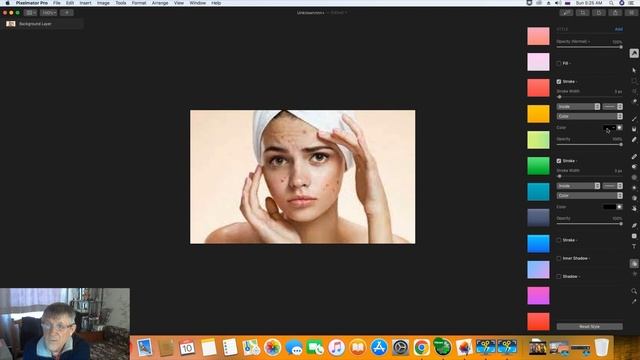Enable the Inner Shadow checkbox

click(x=559, y=258)
